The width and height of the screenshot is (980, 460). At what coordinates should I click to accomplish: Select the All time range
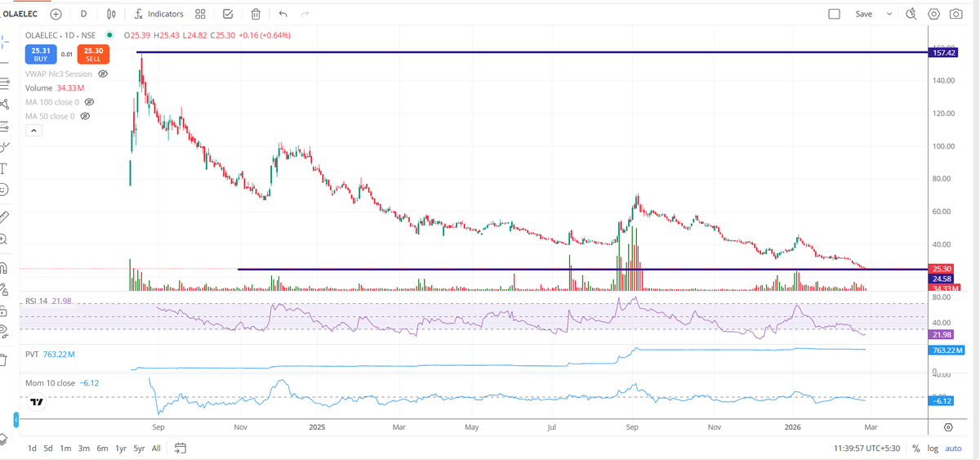[156, 448]
